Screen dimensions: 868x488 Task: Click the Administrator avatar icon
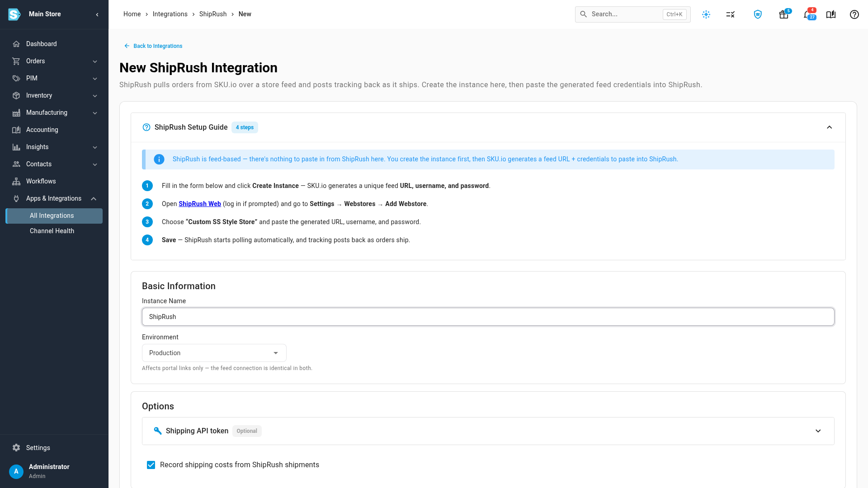click(16, 471)
